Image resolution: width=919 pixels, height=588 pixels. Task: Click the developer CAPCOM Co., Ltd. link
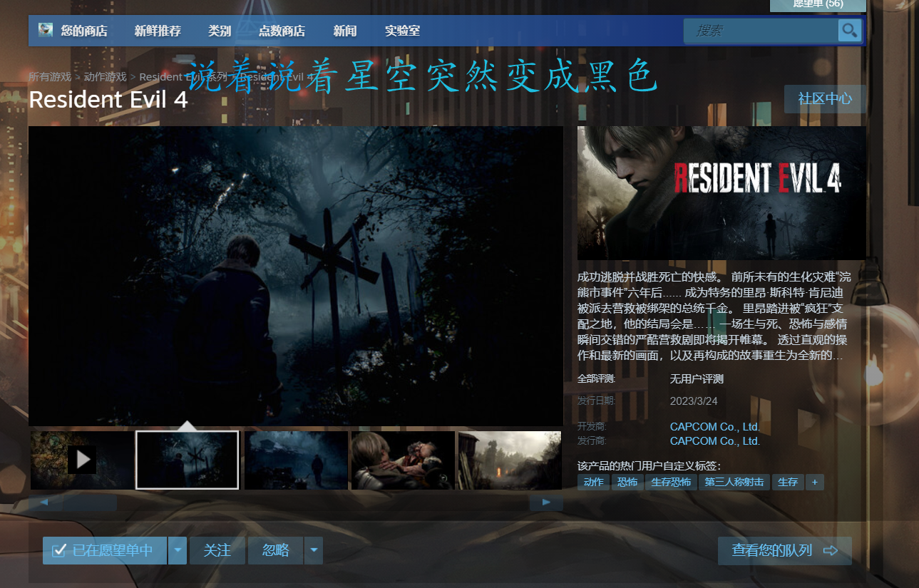point(715,427)
